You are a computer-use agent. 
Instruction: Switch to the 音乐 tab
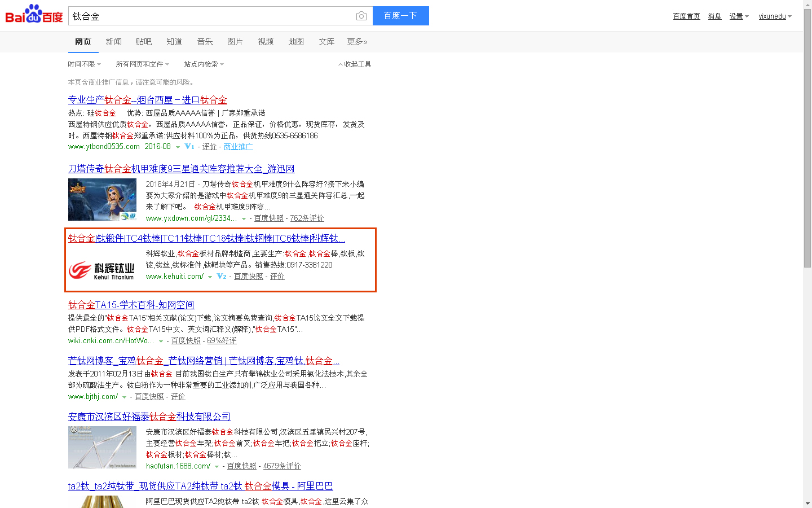[x=205, y=42]
